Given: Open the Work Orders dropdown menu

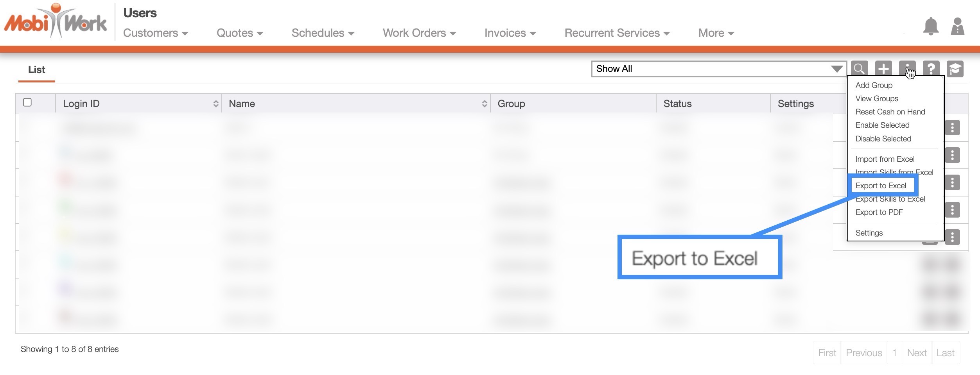Looking at the screenshot, I should click(419, 33).
